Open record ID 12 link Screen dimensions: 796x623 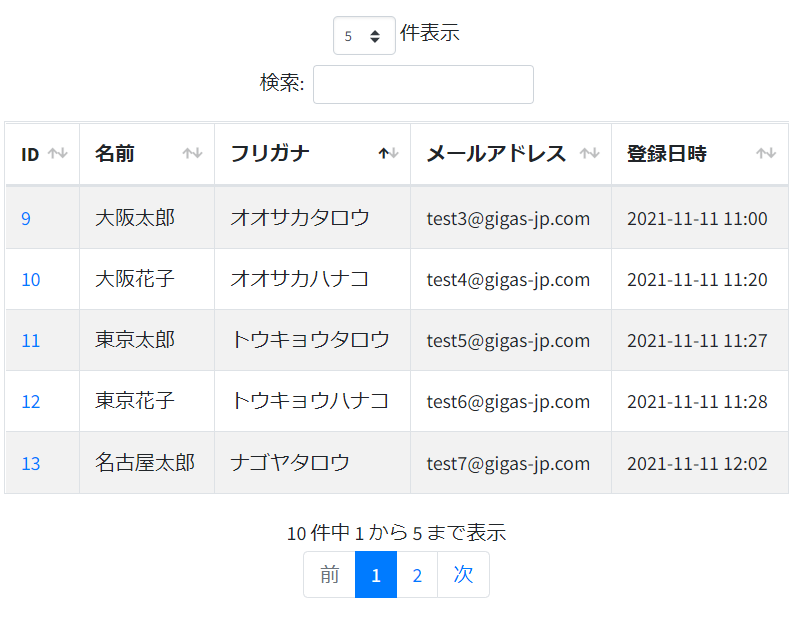[30, 402]
